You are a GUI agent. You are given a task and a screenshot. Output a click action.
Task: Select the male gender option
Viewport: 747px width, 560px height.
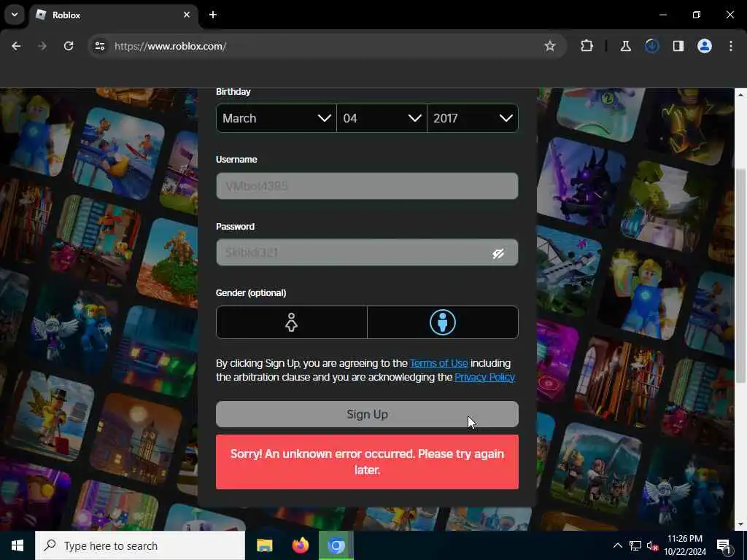click(443, 322)
